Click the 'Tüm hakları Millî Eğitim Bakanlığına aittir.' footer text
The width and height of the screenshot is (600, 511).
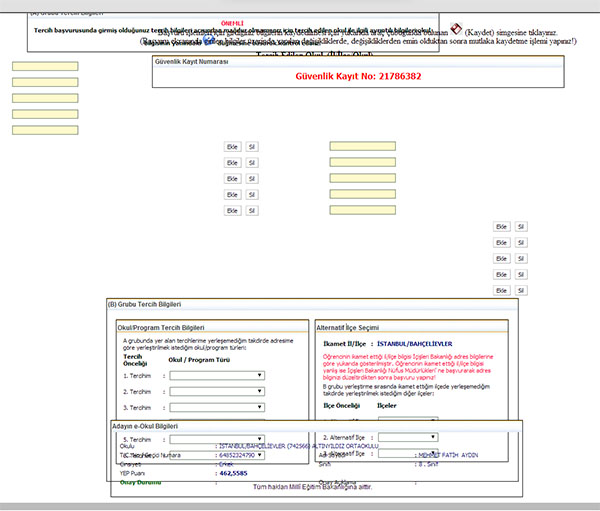click(x=313, y=487)
